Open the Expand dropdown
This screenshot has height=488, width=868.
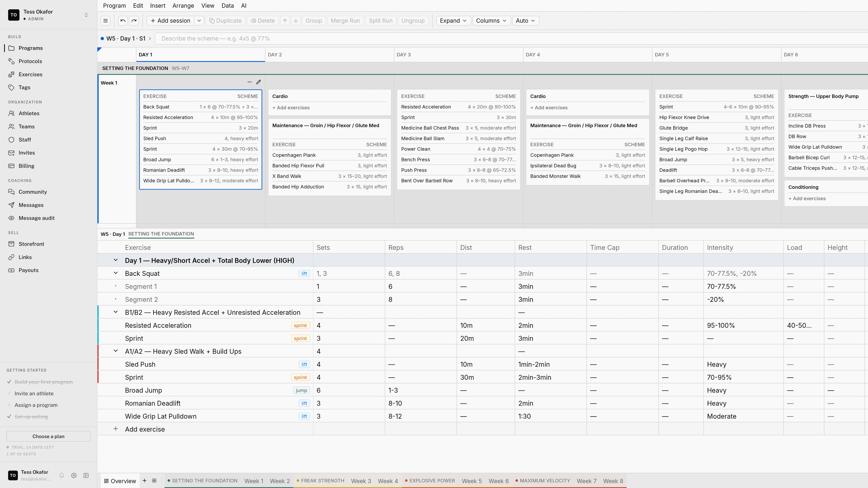tap(453, 21)
